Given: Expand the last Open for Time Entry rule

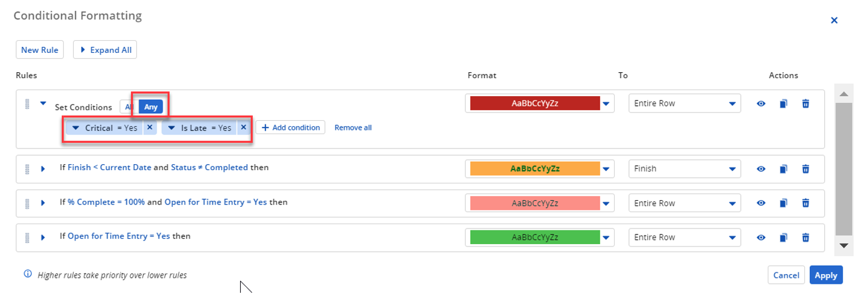Looking at the screenshot, I should pos(43,237).
